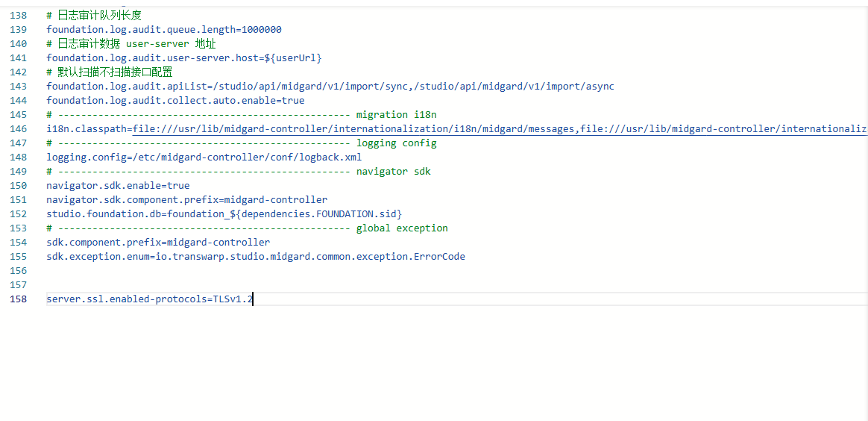Click the studio.foundation.db line
Viewport: 868px width, 421px height.
point(224,213)
